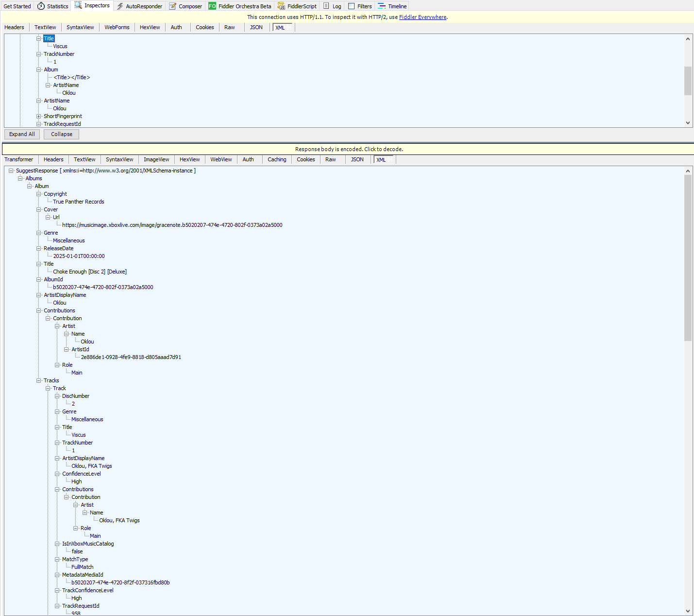Collapse the SuggestResponse root node
The width and height of the screenshot is (694, 616).
coord(11,171)
